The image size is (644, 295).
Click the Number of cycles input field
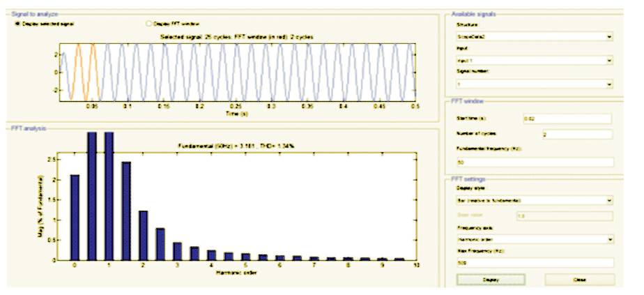tap(577, 135)
